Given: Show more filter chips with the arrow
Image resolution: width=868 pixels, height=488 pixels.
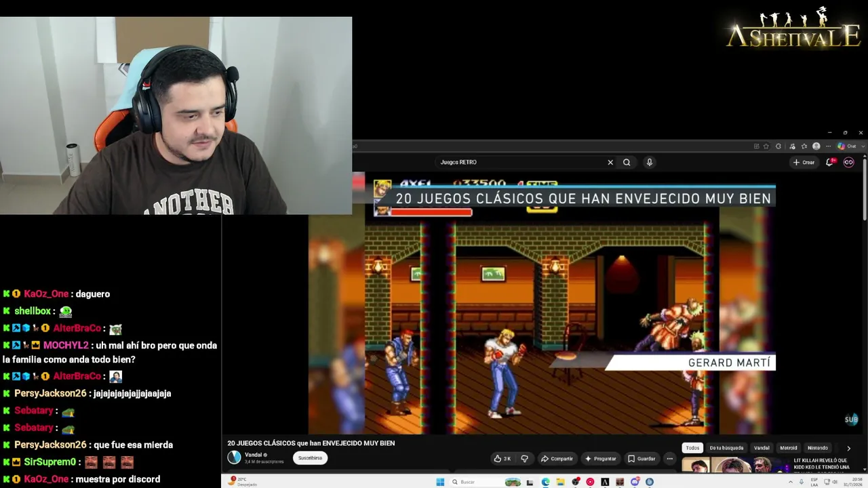Looking at the screenshot, I should [x=848, y=448].
